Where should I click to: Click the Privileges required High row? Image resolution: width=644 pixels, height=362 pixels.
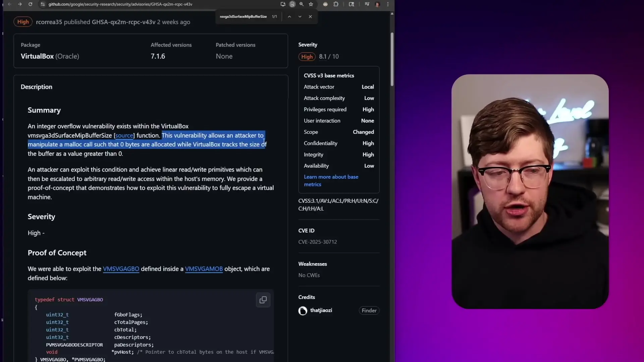[x=339, y=109]
